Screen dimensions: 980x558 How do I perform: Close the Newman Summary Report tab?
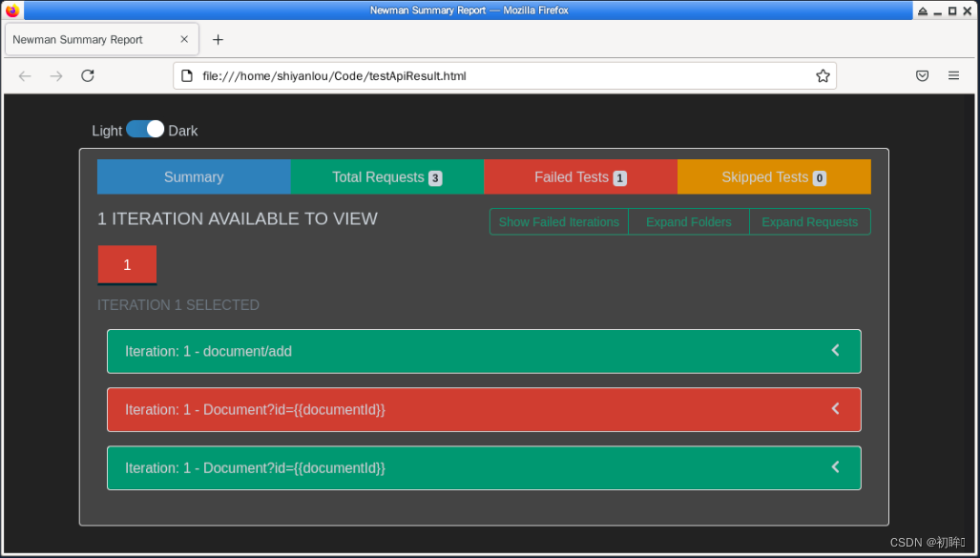coord(184,39)
